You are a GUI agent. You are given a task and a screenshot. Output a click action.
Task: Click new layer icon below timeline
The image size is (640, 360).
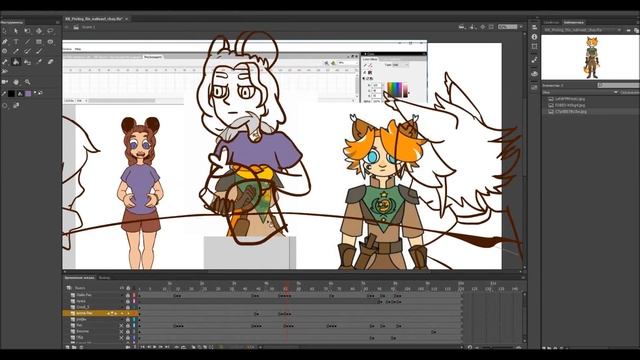coord(67,347)
